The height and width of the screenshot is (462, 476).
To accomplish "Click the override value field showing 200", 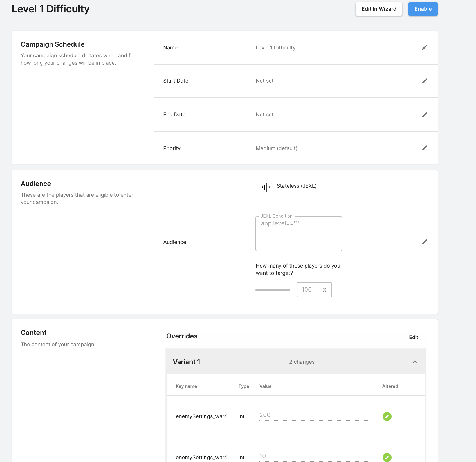I will pyautogui.click(x=314, y=415).
